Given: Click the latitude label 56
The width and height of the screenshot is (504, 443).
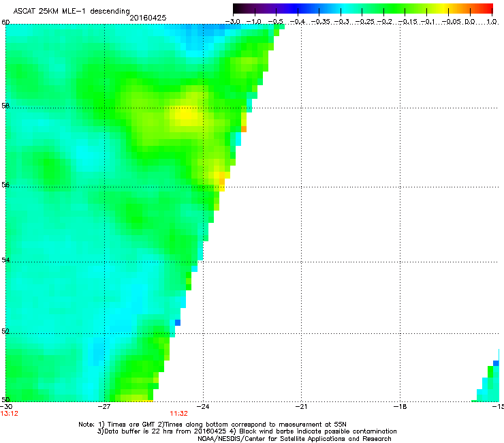Looking at the screenshot, I should (x=5, y=185).
